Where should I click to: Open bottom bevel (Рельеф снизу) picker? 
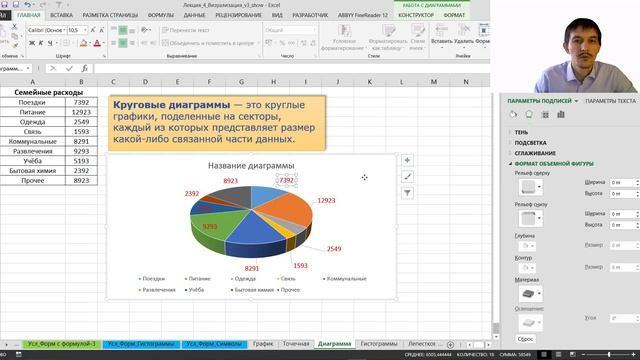click(531, 218)
